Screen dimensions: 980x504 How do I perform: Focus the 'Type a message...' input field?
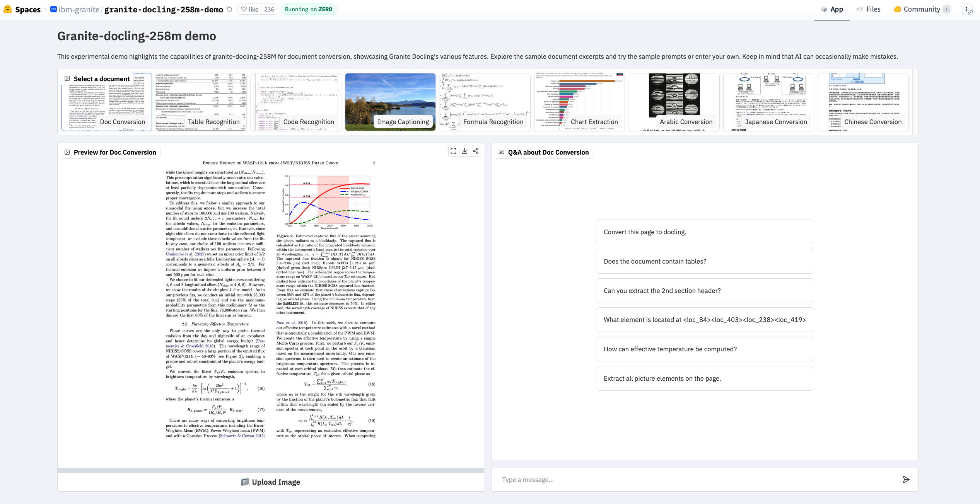[x=696, y=480]
